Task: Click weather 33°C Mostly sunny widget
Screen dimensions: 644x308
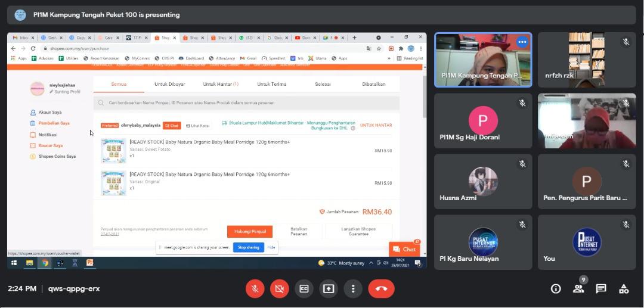Action: [341, 263]
